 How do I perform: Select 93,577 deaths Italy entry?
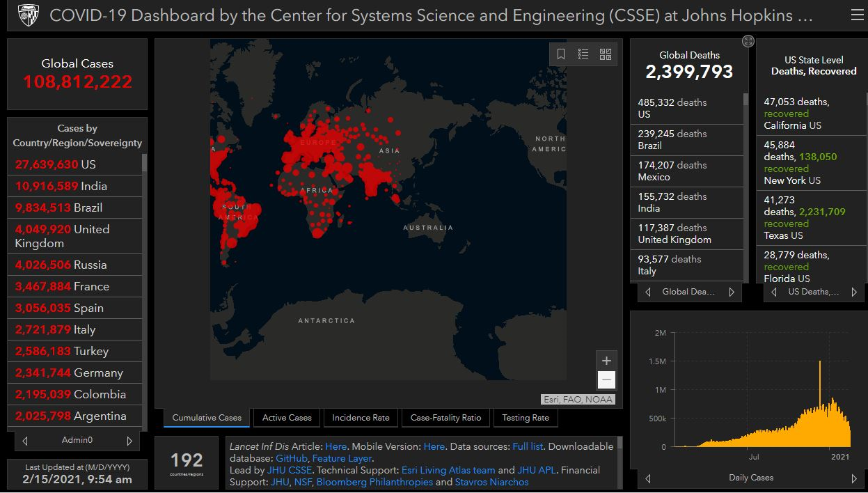coord(686,265)
